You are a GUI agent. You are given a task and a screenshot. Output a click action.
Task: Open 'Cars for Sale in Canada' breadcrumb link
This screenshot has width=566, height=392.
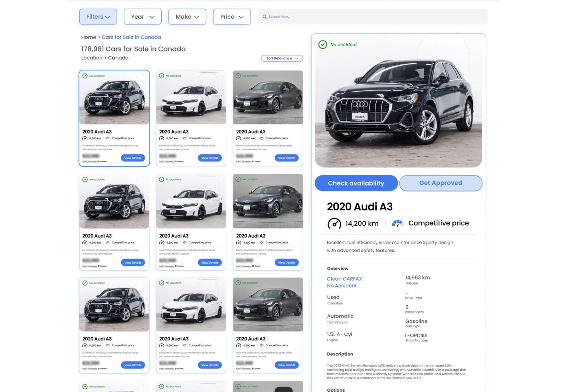(131, 37)
